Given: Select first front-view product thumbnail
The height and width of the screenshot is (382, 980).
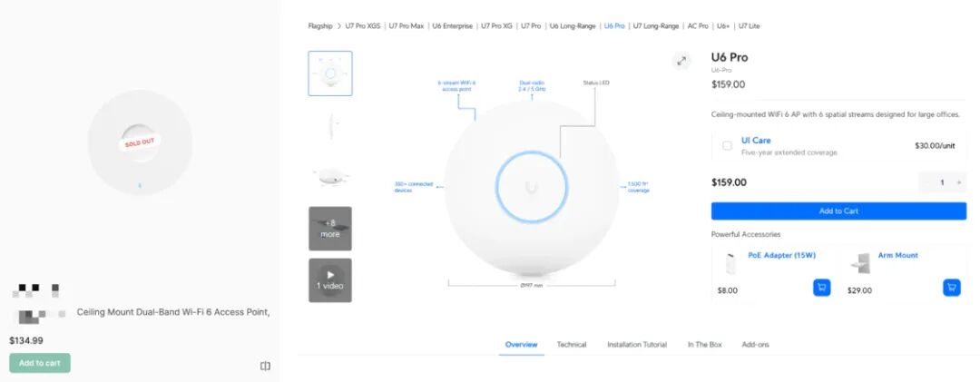Looking at the screenshot, I should (x=330, y=73).
